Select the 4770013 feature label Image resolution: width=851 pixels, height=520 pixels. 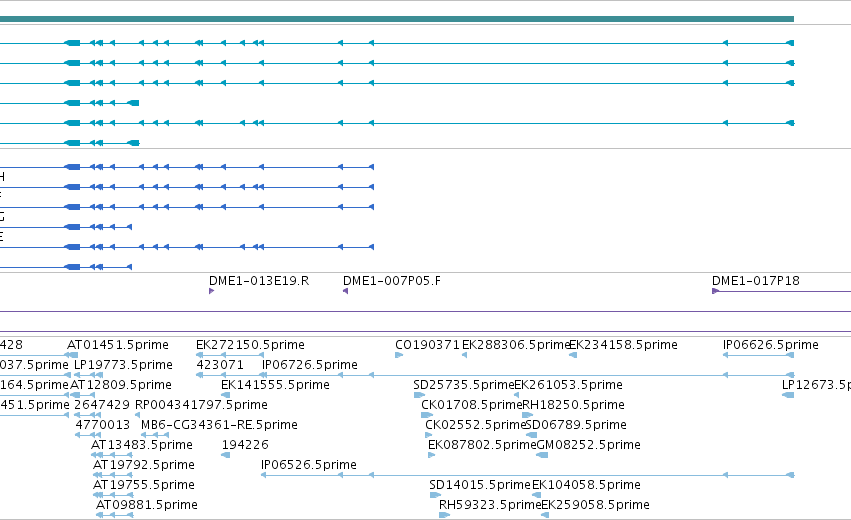pos(103,425)
